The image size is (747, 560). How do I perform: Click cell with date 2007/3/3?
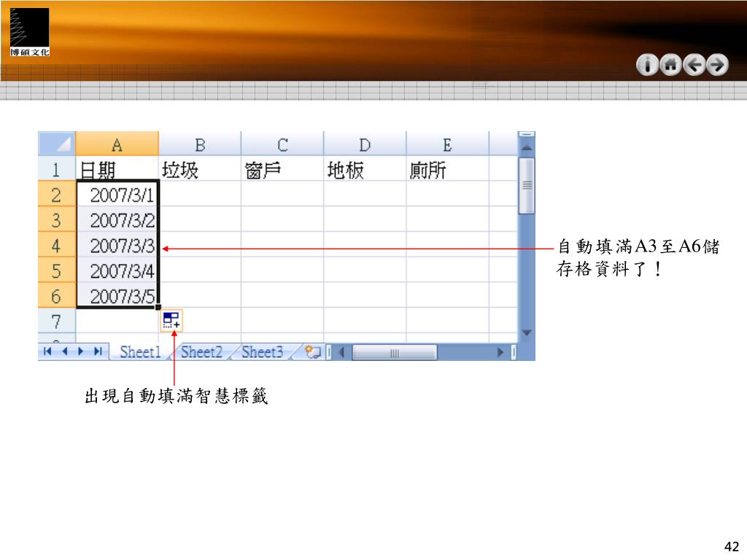click(117, 244)
